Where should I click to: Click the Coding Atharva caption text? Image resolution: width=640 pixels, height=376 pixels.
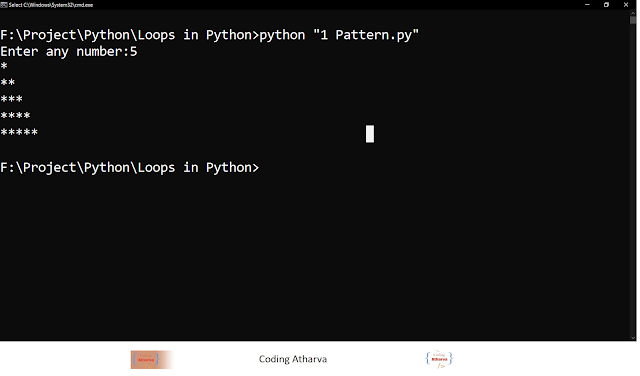click(293, 359)
